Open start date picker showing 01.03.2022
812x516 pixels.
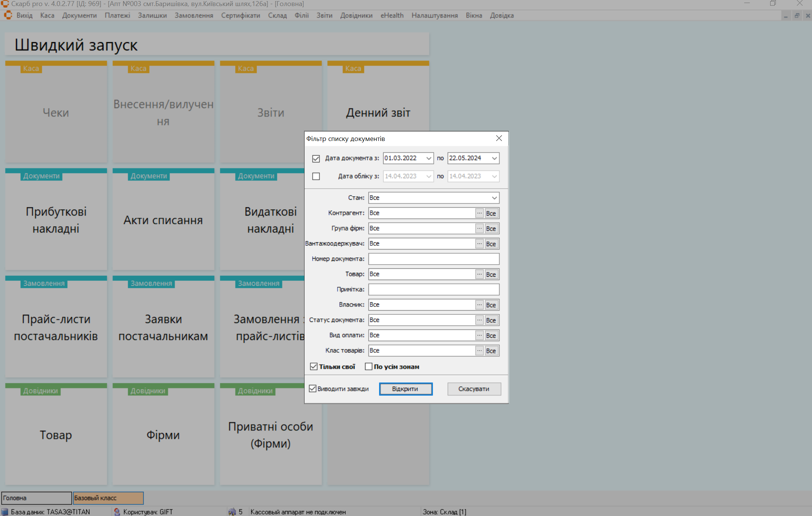click(428, 158)
